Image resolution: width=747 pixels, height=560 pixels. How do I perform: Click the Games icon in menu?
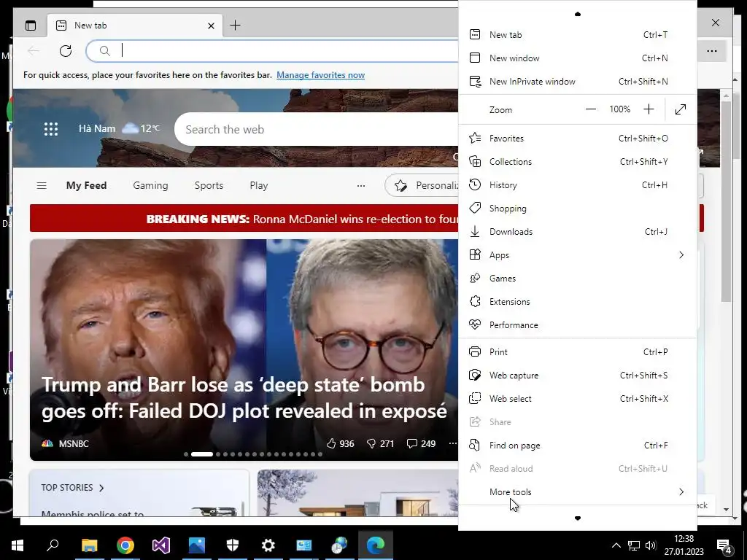tap(474, 278)
